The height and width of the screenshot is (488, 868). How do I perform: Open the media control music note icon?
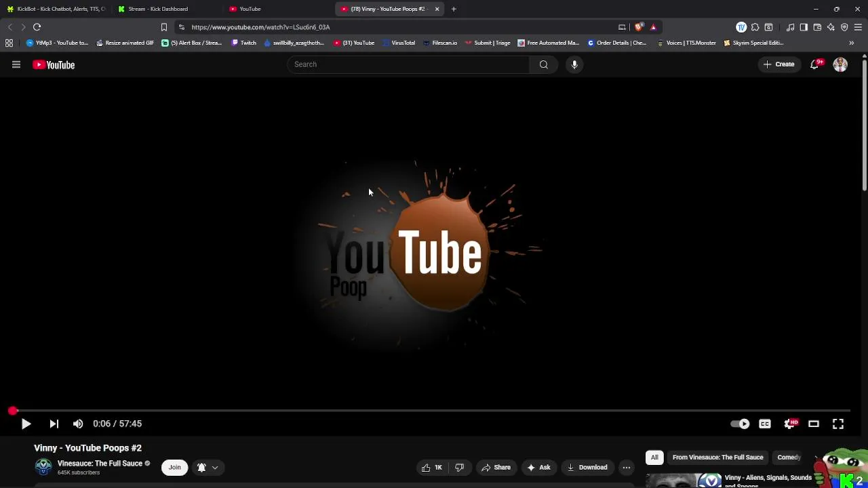(x=790, y=27)
